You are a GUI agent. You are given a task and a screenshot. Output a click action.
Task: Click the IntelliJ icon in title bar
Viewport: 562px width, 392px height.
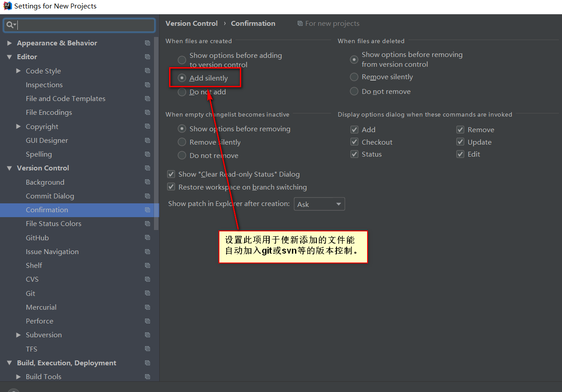pos(8,6)
